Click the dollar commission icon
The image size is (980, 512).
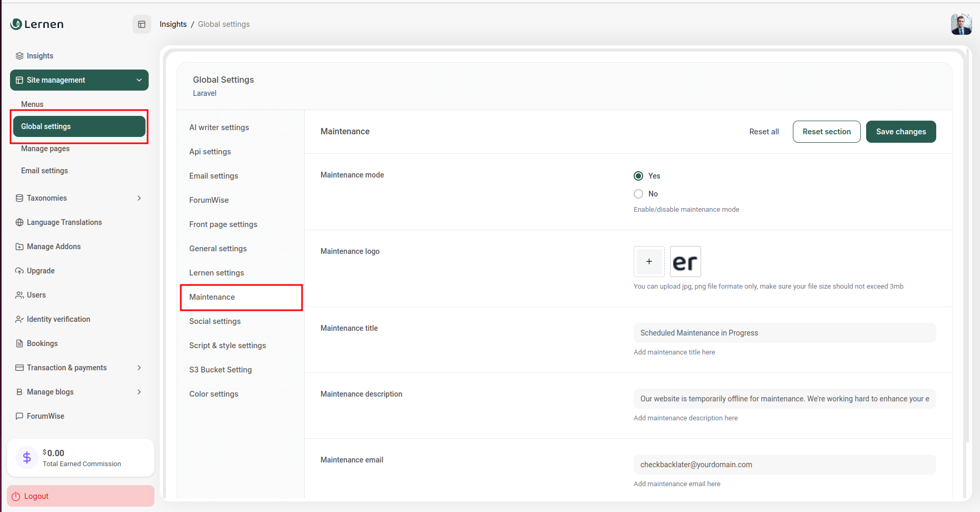pyautogui.click(x=27, y=457)
